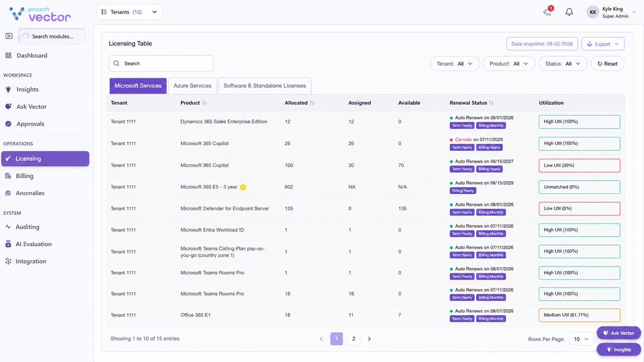Sort by Product column arrows

tap(204, 103)
